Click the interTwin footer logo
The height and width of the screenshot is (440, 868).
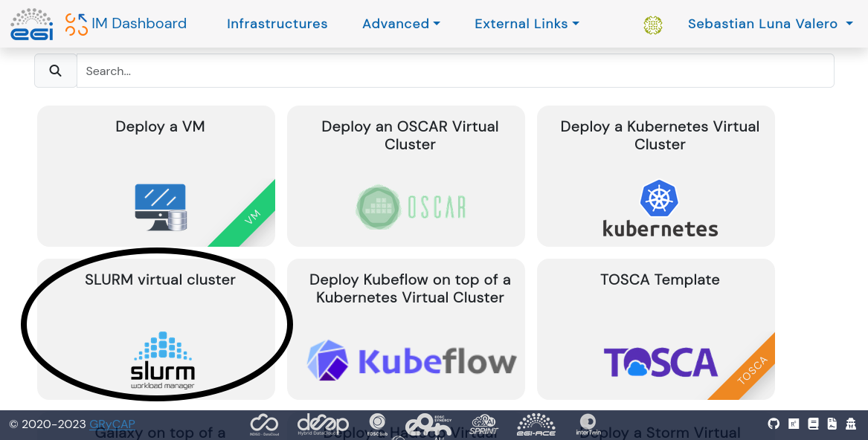[588, 424]
